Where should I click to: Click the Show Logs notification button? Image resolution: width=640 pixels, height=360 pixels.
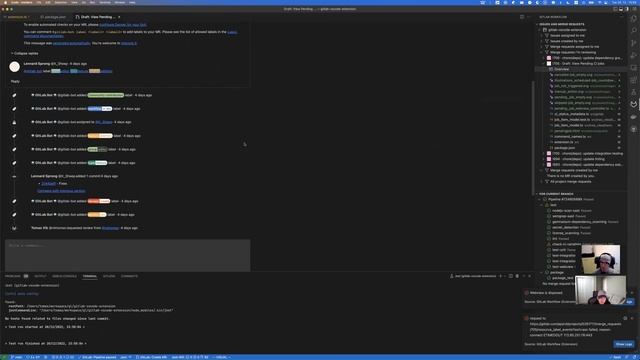(x=624, y=344)
